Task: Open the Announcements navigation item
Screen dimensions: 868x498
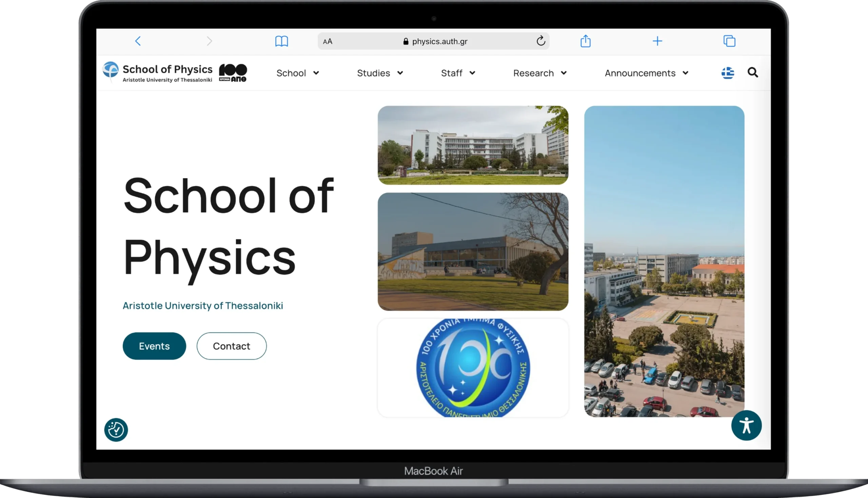Action: click(x=640, y=73)
